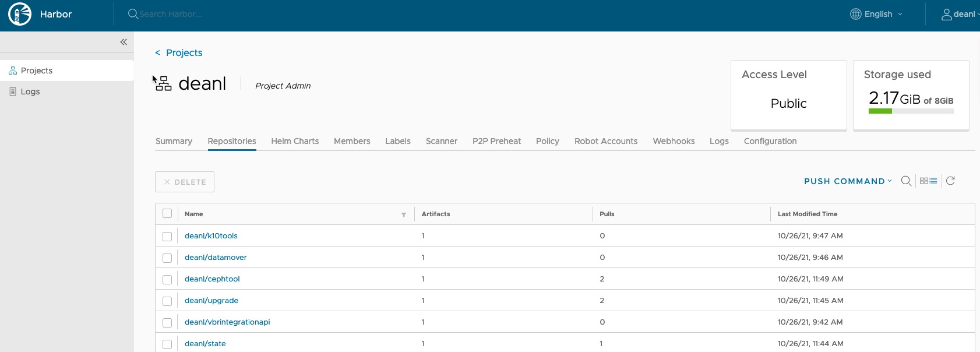Open the Helm Charts tab
This screenshot has width=980, height=352.
295,141
